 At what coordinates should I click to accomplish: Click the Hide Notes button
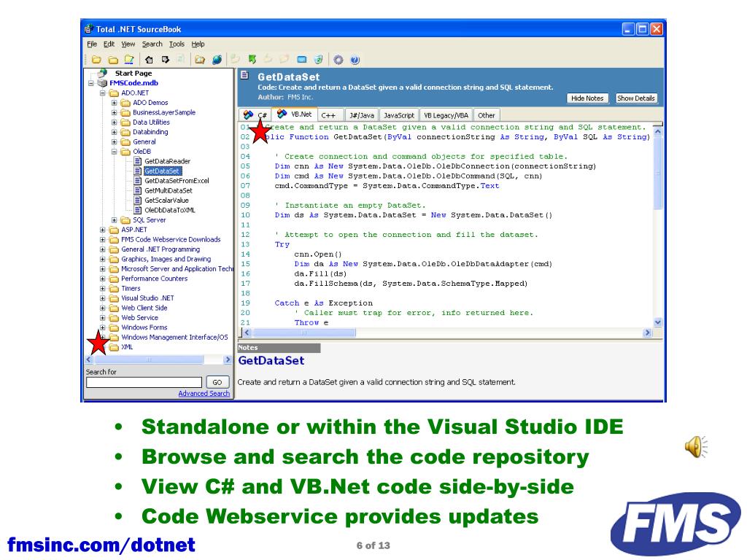point(587,98)
